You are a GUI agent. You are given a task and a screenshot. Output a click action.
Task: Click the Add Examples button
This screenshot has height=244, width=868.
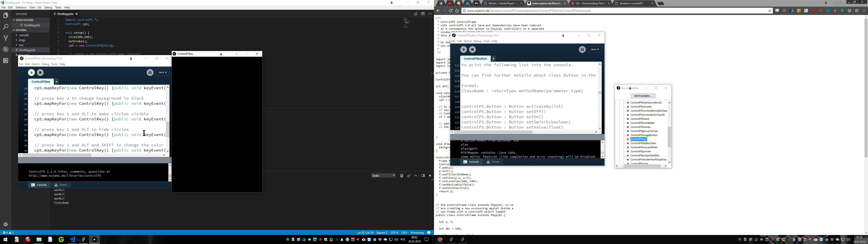643,96
